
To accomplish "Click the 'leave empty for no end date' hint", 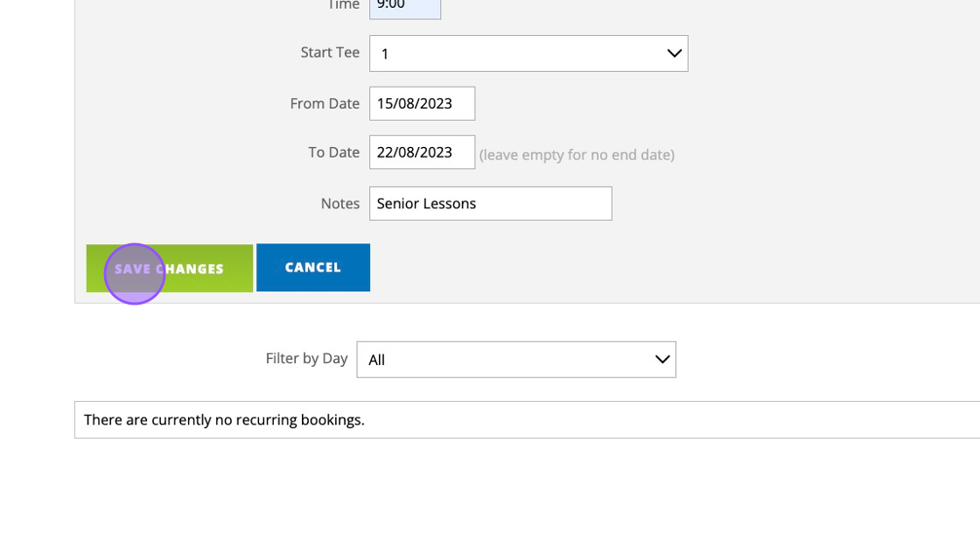I will coord(577,155).
